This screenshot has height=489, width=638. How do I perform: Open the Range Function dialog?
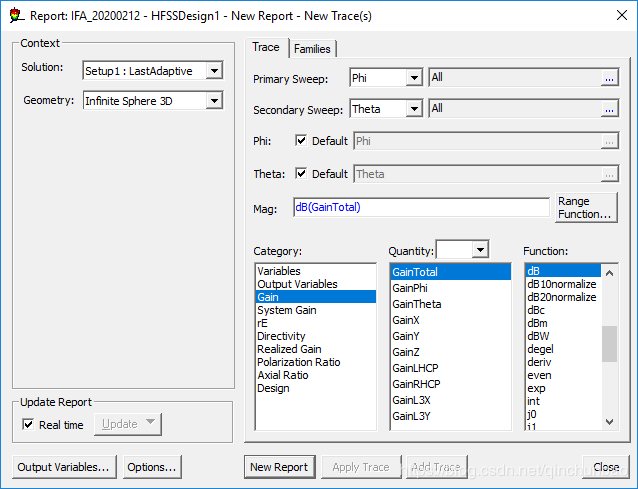tap(586, 207)
